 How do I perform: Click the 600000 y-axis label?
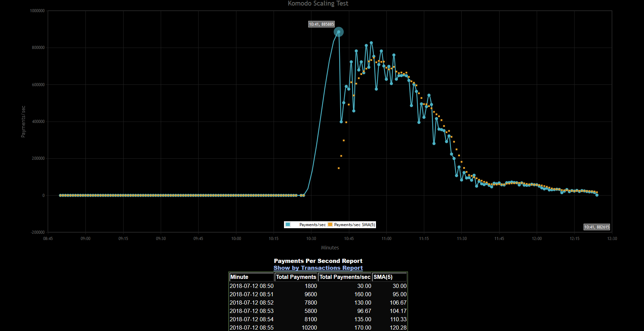pyautogui.click(x=38, y=85)
